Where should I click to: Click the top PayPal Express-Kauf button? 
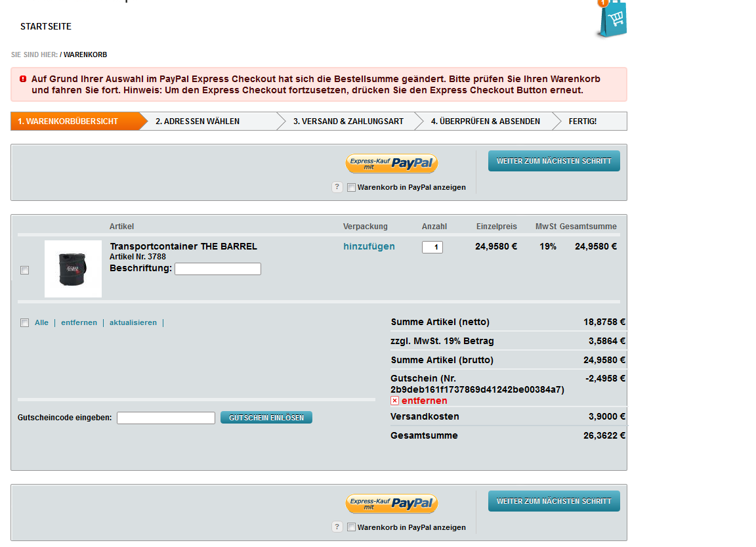(391, 164)
